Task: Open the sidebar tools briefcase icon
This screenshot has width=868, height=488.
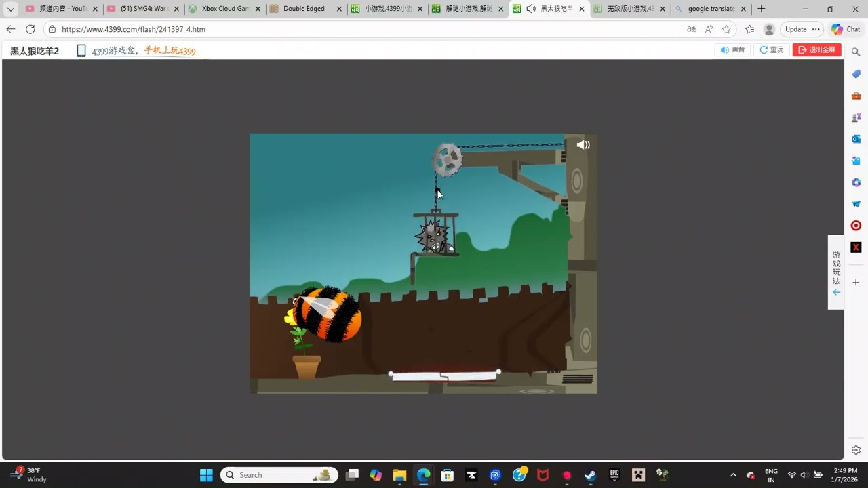Action: (856, 96)
